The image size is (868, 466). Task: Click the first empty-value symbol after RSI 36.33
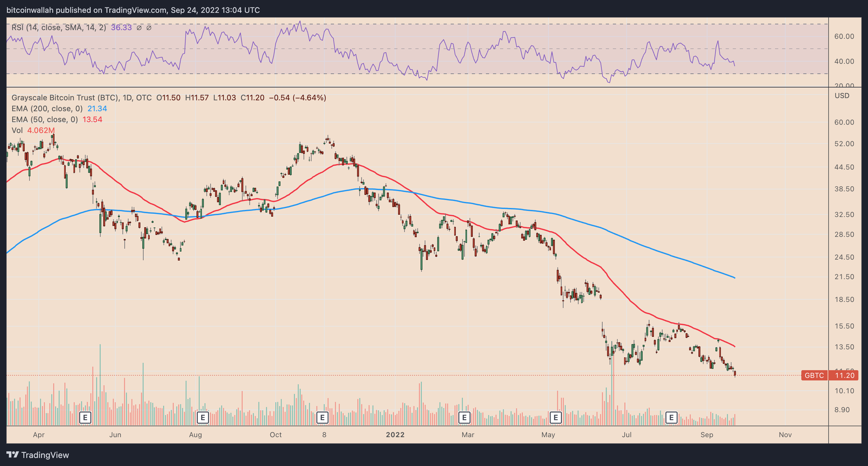(139, 28)
